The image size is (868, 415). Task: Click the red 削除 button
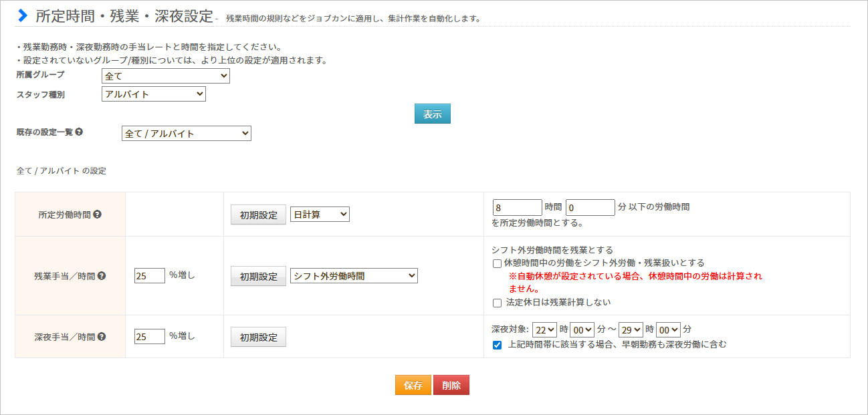pyautogui.click(x=451, y=386)
